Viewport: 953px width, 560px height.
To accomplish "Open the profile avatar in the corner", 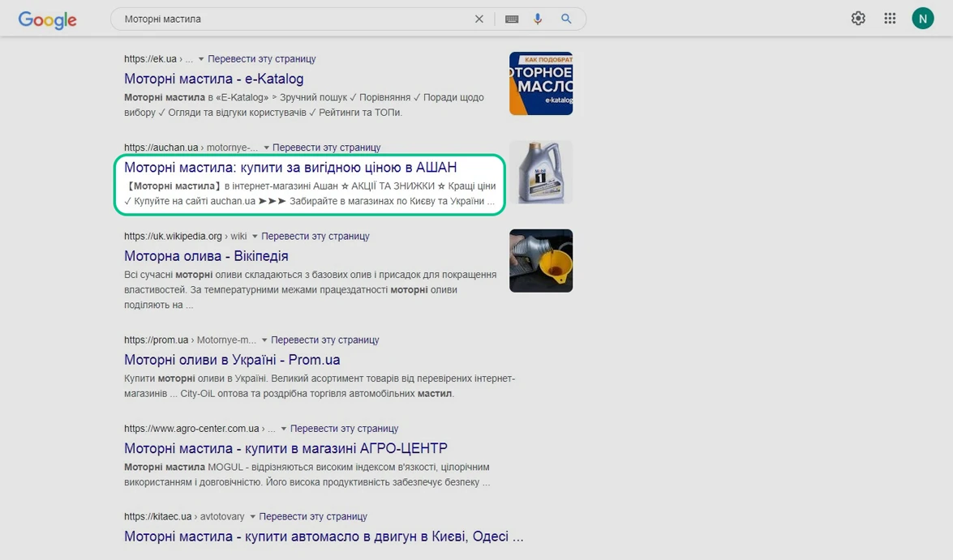I will click(922, 17).
